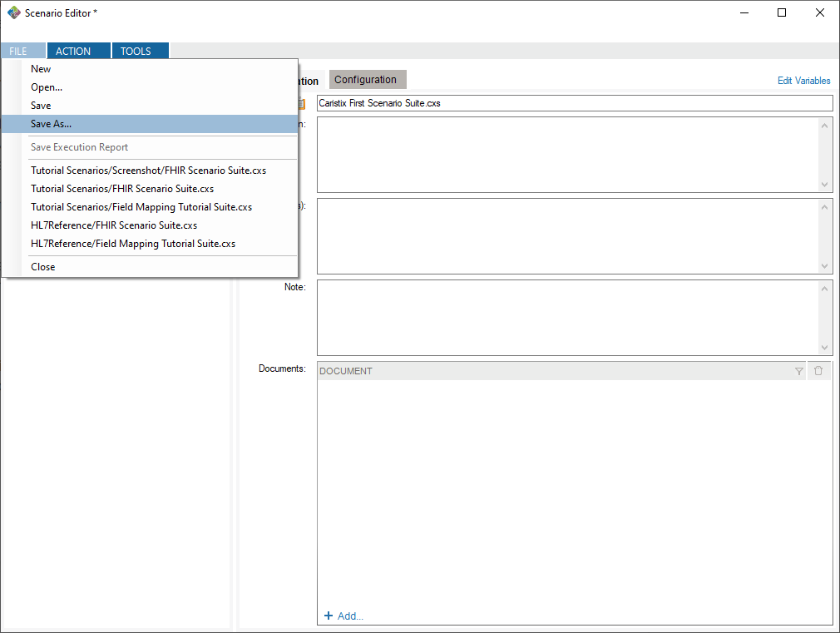This screenshot has height=633, width=840.
Task: Click the scroll-up arrow of the Description area
Action: [x=824, y=124]
